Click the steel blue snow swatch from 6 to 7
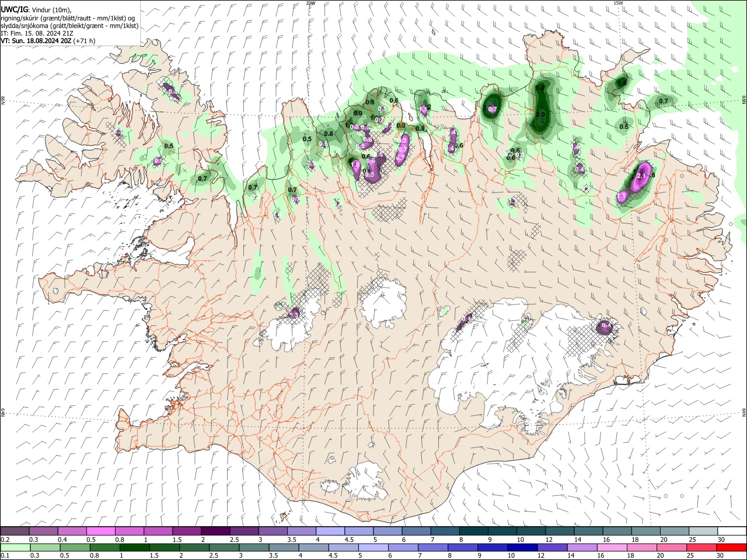747x560 pixels. pyautogui.click(x=415, y=531)
